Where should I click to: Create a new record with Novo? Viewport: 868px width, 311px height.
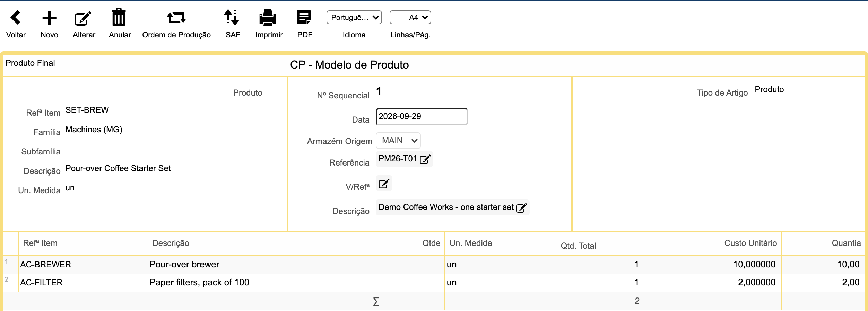49,18
